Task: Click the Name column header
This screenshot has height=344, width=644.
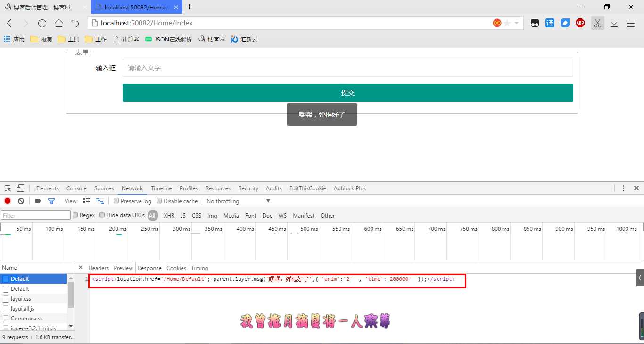Action: (37, 267)
